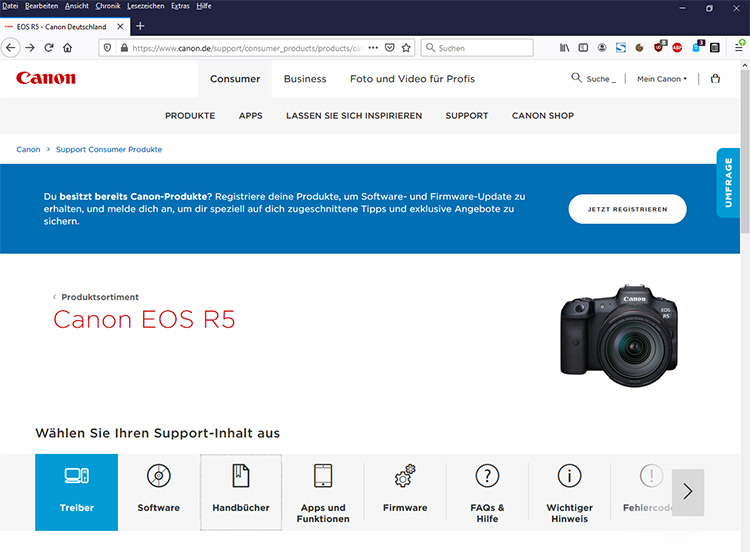Viewport: 750px width, 552px height.
Task: Bookmark page with the star icon
Action: coord(406,47)
